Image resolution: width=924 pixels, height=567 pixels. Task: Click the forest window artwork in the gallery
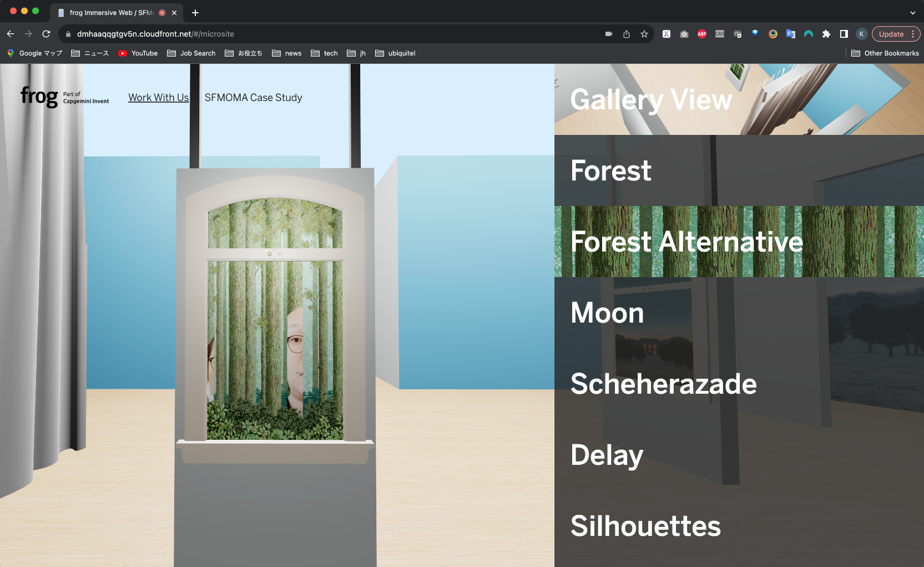pyautogui.click(x=275, y=319)
